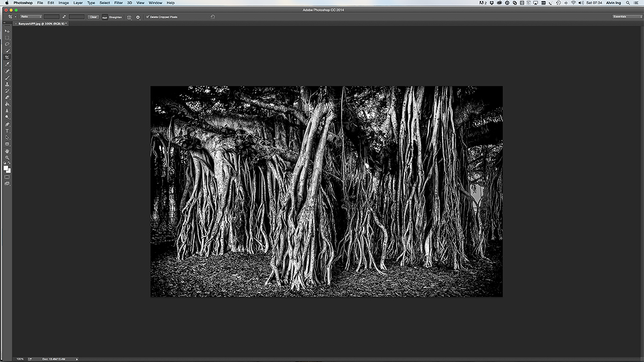Image resolution: width=644 pixels, height=362 pixels.
Task: Click the zoom percentage field in the status bar
Action: click(20, 359)
